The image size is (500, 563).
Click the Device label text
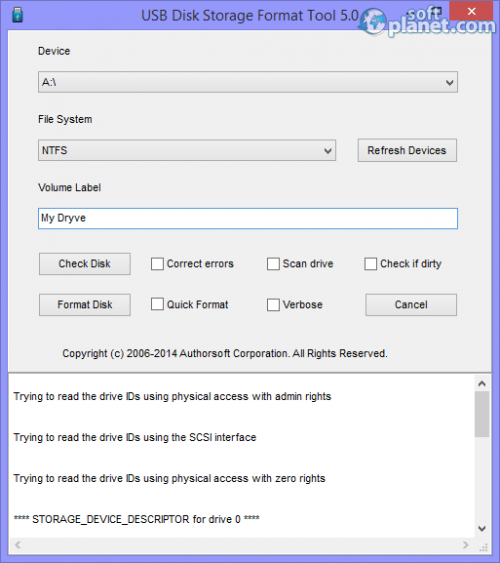coord(54,51)
